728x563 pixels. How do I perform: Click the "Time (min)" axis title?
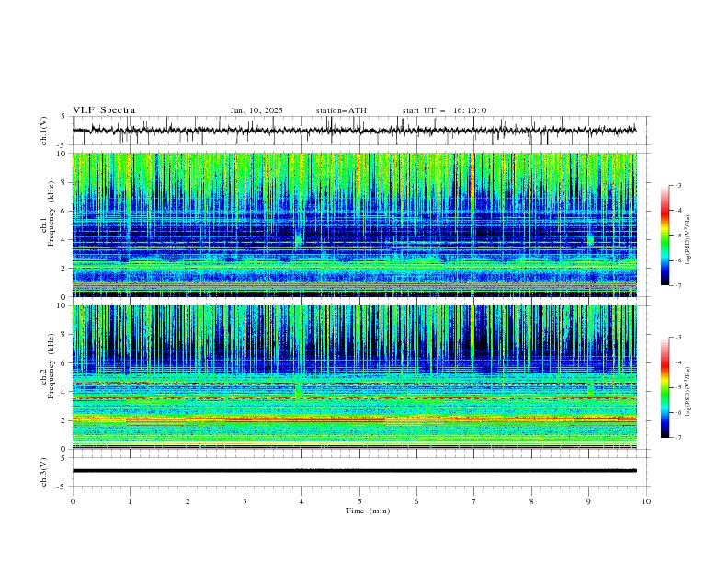pos(368,511)
